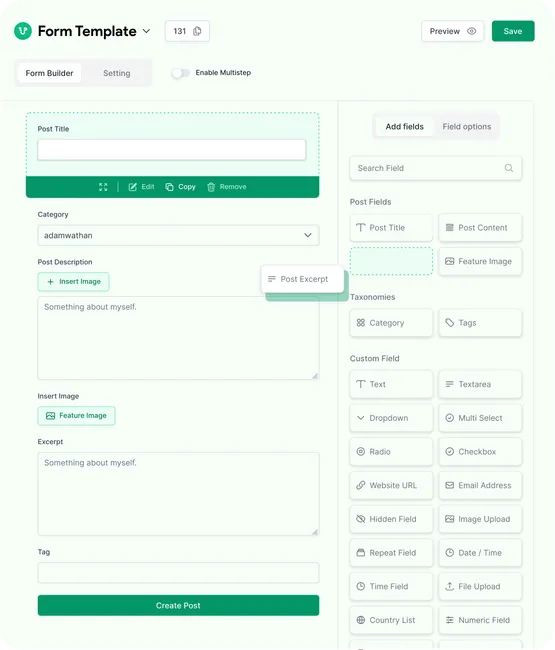Add a Textarea custom field
The image size is (555, 650).
(x=480, y=384)
